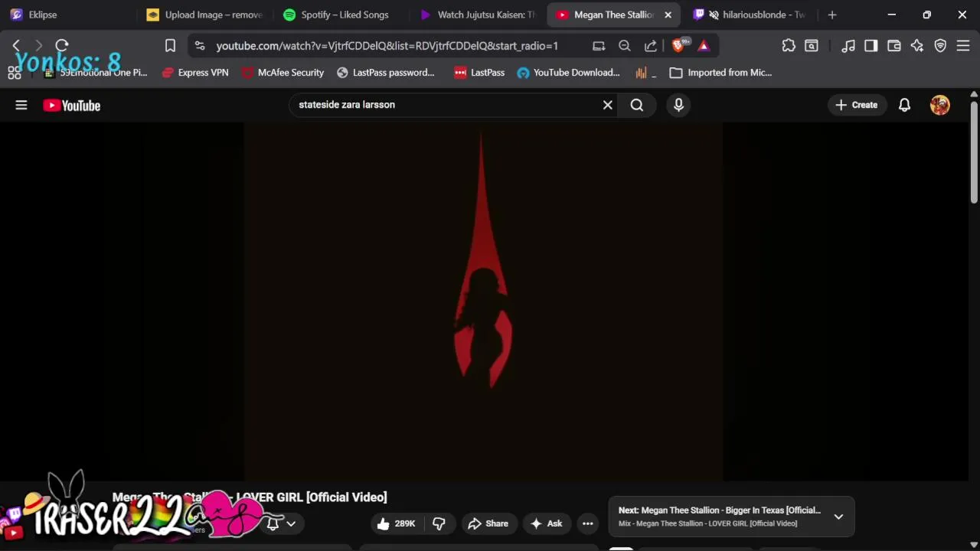Open more actions three-dot menu
Screen dimensions: 980x551
click(x=588, y=523)
